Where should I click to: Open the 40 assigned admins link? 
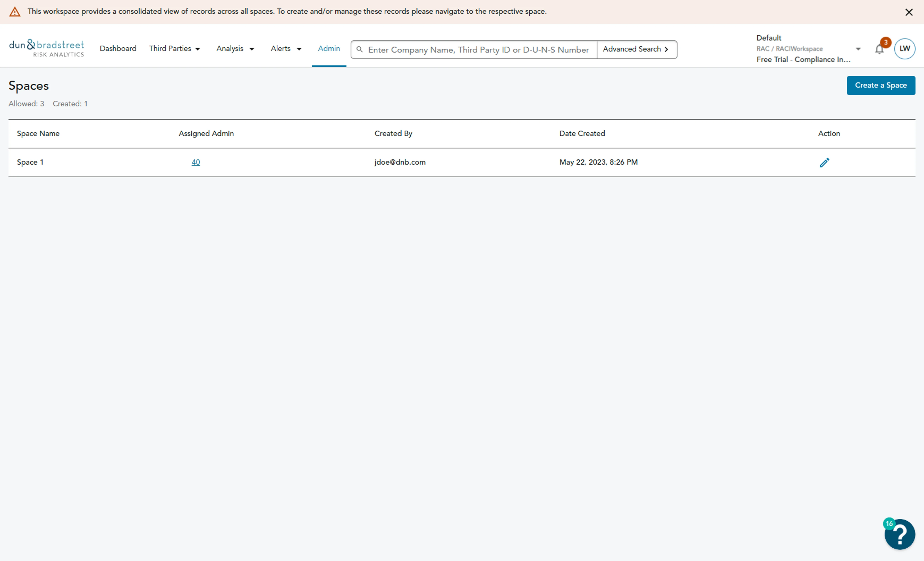196,162
